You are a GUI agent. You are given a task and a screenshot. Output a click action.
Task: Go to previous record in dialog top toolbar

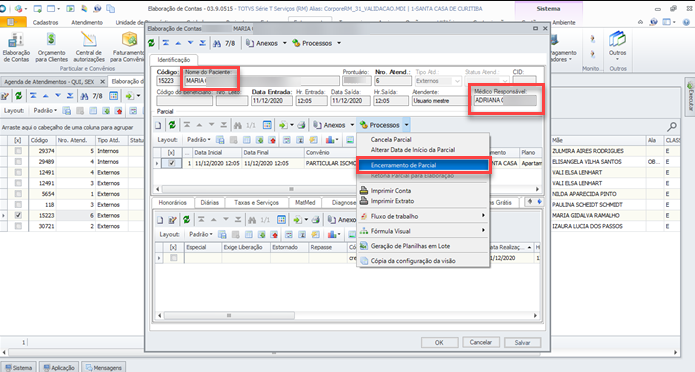178,43
